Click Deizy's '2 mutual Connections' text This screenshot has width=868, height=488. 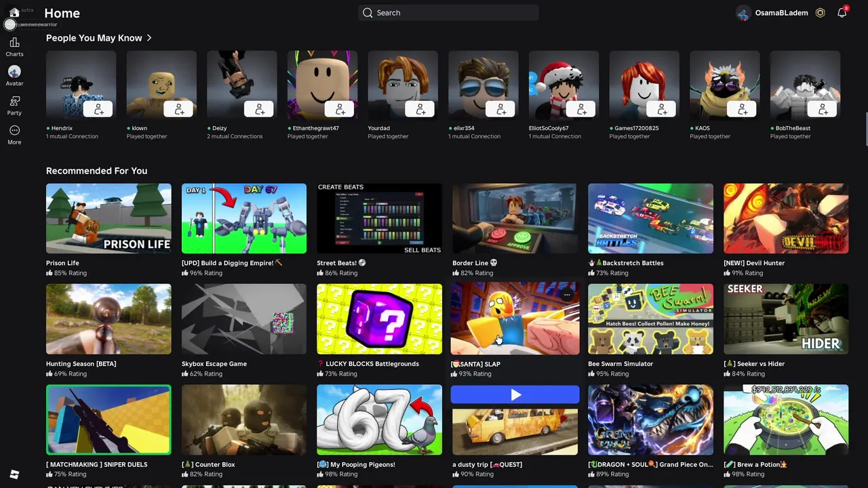pyautogui.click(x=235, y=136)
